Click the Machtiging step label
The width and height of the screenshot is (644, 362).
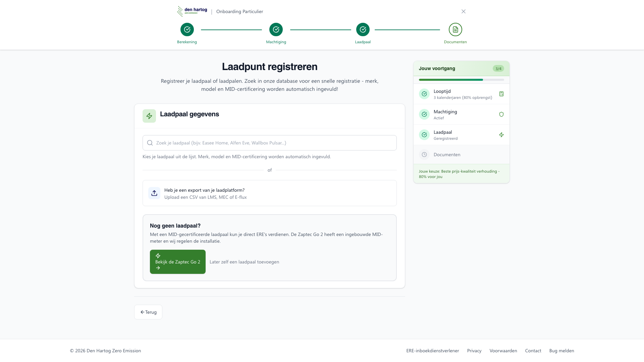point(276,42)
